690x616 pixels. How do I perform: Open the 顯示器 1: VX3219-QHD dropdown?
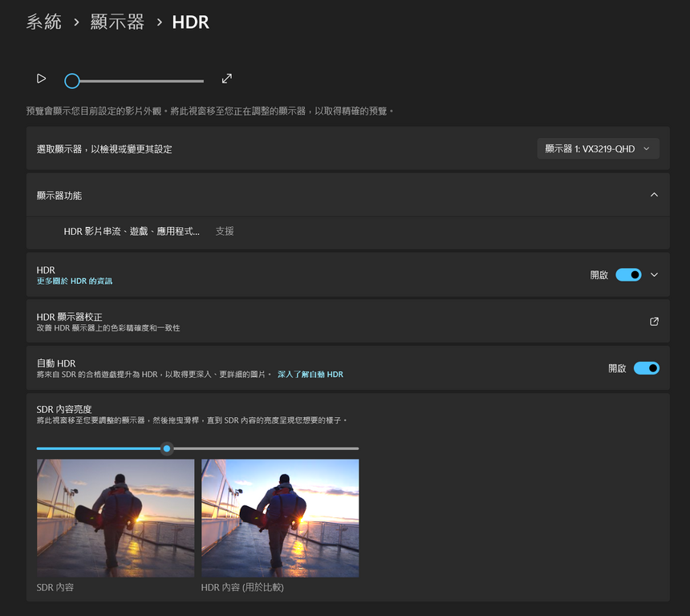(x=598, y=148)
